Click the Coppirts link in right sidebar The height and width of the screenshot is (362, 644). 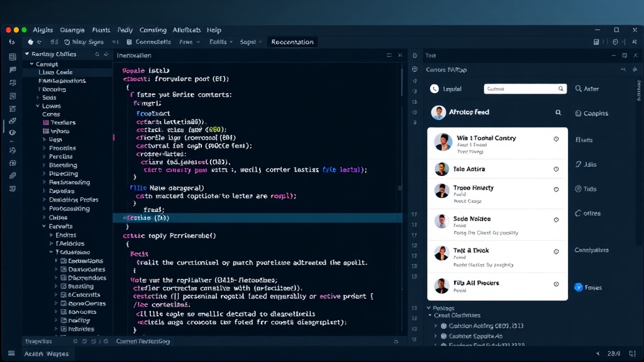pyautogui.click(x=591, y=113)
